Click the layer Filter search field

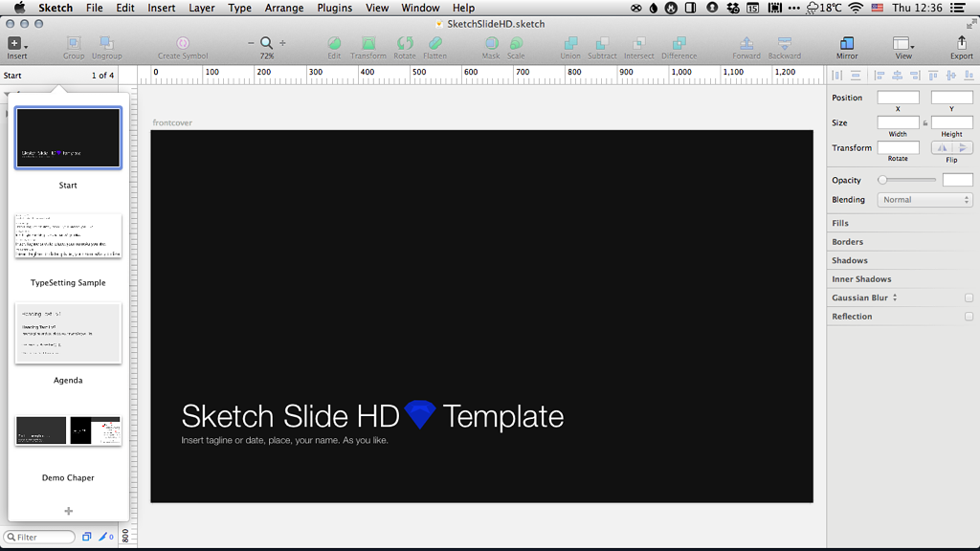click(39, 537)
